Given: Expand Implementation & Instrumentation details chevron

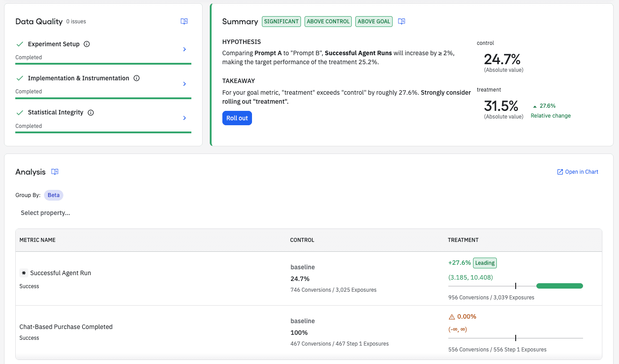Looking at the screenshot, I should pos(185,84).
